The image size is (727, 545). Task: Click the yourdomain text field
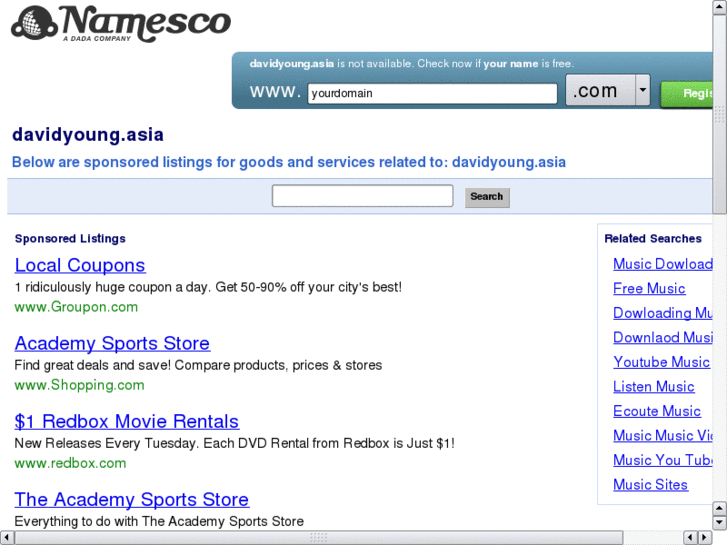point(432,94)
